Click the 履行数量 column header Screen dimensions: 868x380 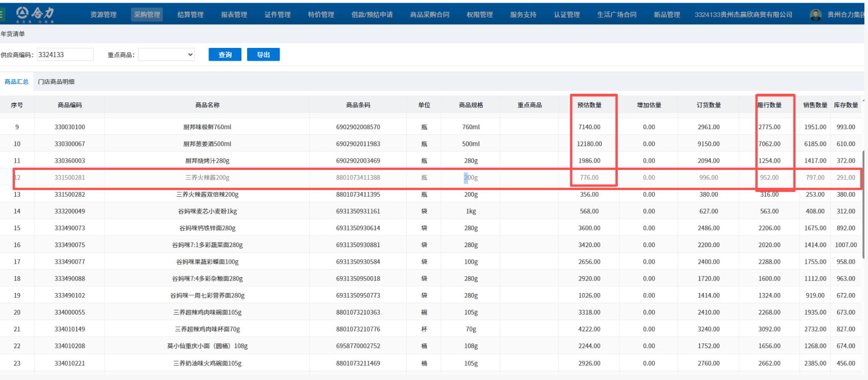(x=770, y=105)
